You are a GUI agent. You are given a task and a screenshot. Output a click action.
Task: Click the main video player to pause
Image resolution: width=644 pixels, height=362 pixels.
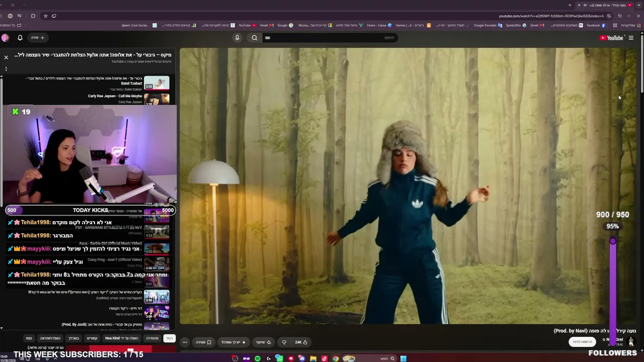tap(408, 186)
